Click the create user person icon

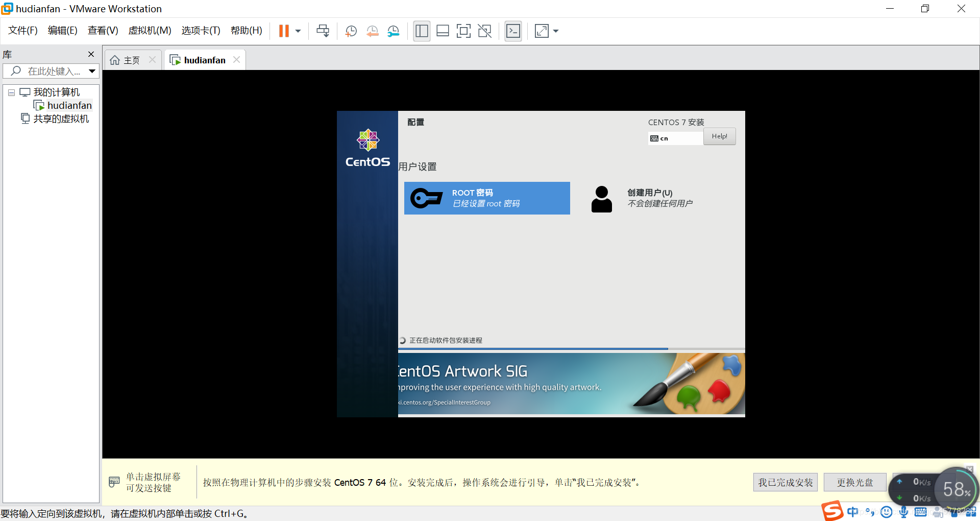click(x=601, y=199)
